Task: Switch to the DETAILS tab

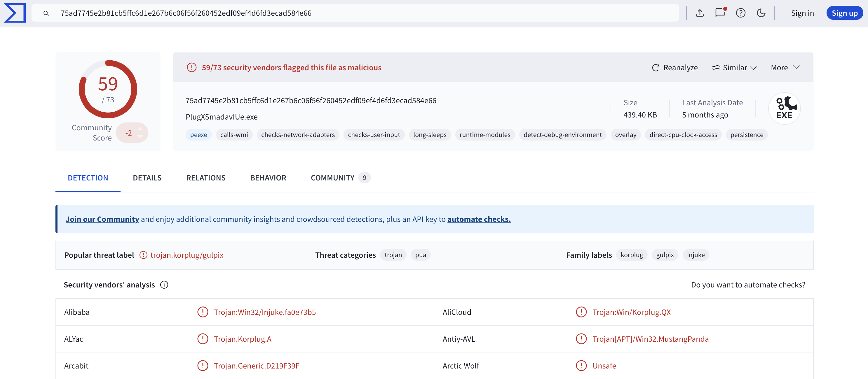Action: click(147, 178)
